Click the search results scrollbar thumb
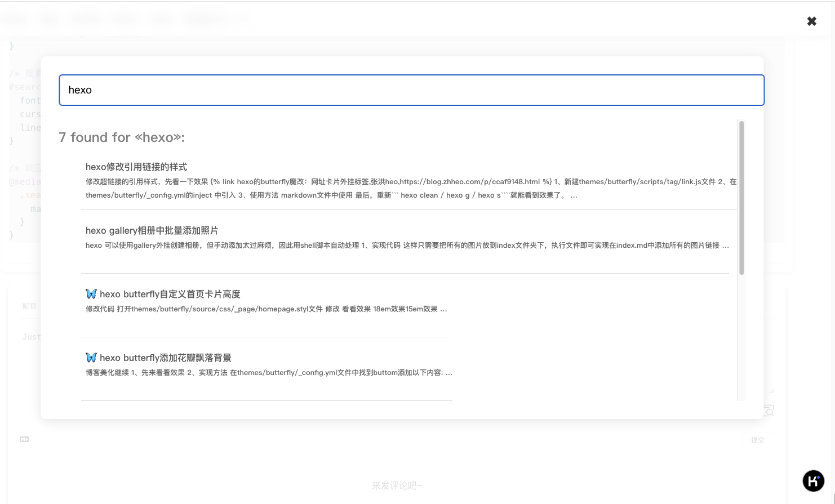 (x=741, y=198)
